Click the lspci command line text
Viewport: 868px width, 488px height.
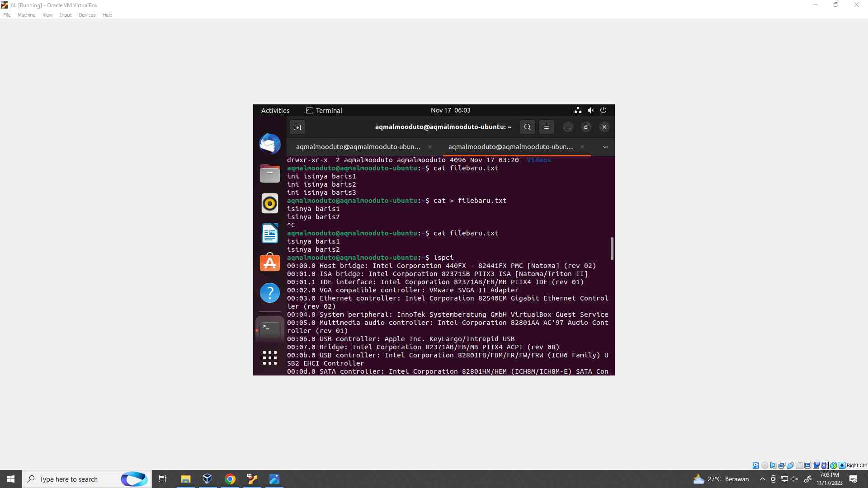443,258
